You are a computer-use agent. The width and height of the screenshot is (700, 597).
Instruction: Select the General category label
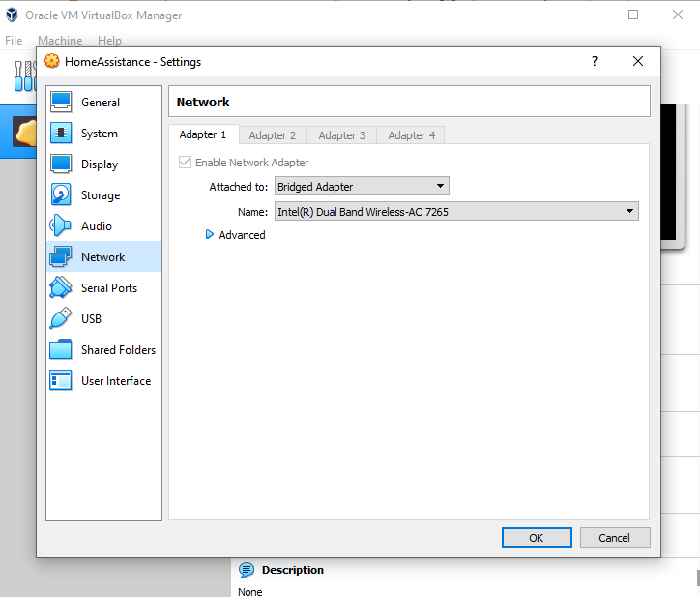pos(101,103)
